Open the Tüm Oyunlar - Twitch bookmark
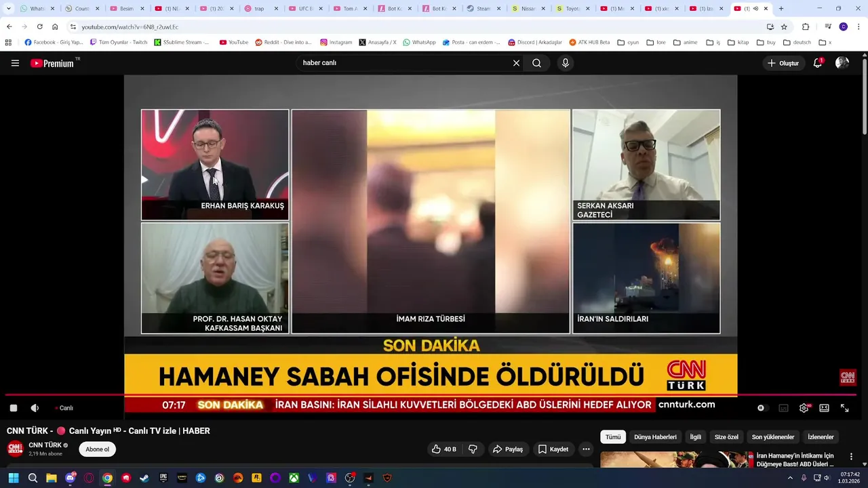The image size is (868, 488). point(119,42)
